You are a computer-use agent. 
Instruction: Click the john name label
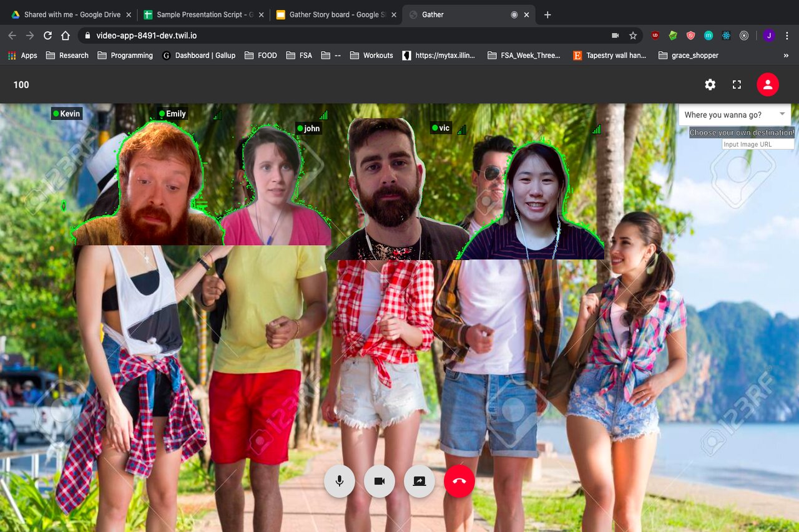308,128
